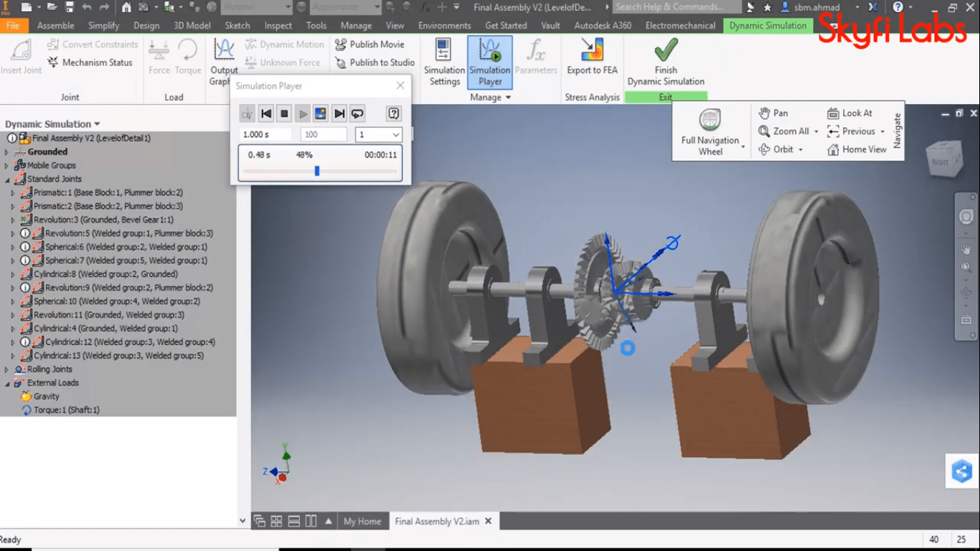The width and height of the screenshot is (980, 551).
Task: Click the Finish Dynamic Simulation checkmark
Action: (666, 52)
